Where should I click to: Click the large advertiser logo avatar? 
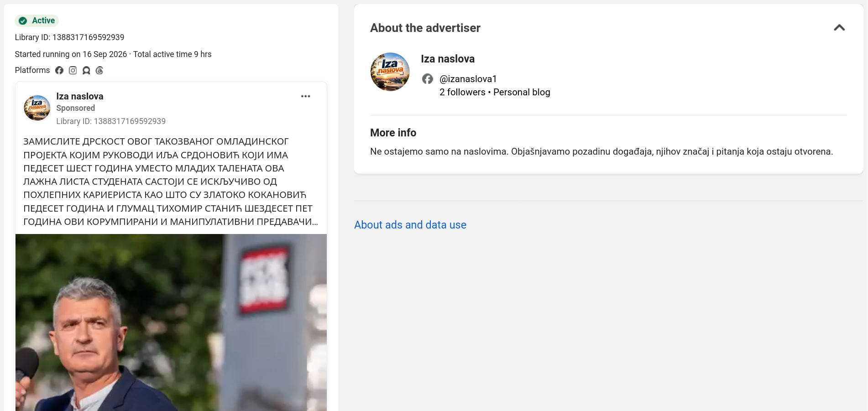390,72
